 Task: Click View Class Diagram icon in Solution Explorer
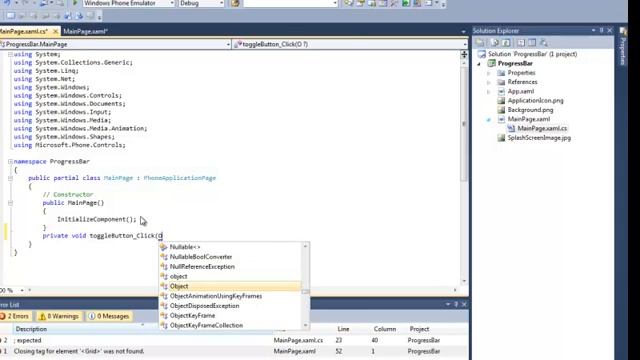coord(544,42)
